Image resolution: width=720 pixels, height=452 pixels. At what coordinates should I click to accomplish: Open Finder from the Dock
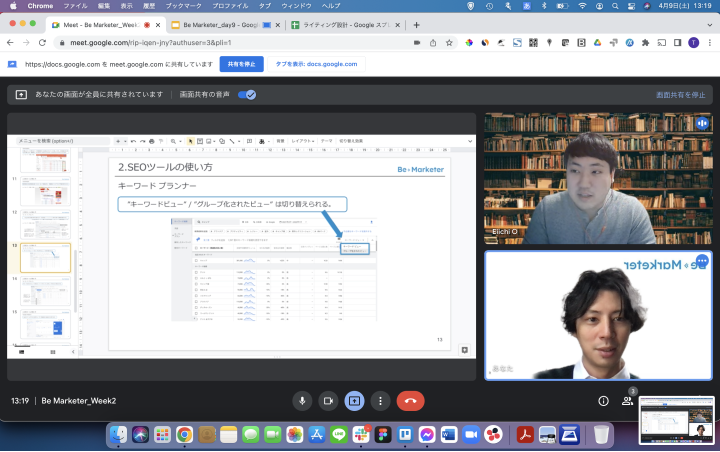coord(119,435)
